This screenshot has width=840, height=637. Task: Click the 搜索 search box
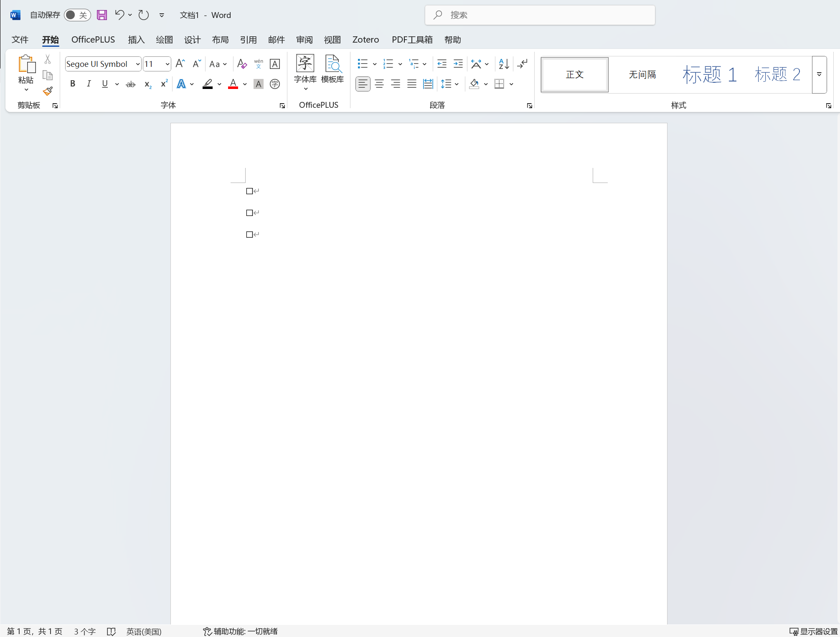[x=540, y=15]
